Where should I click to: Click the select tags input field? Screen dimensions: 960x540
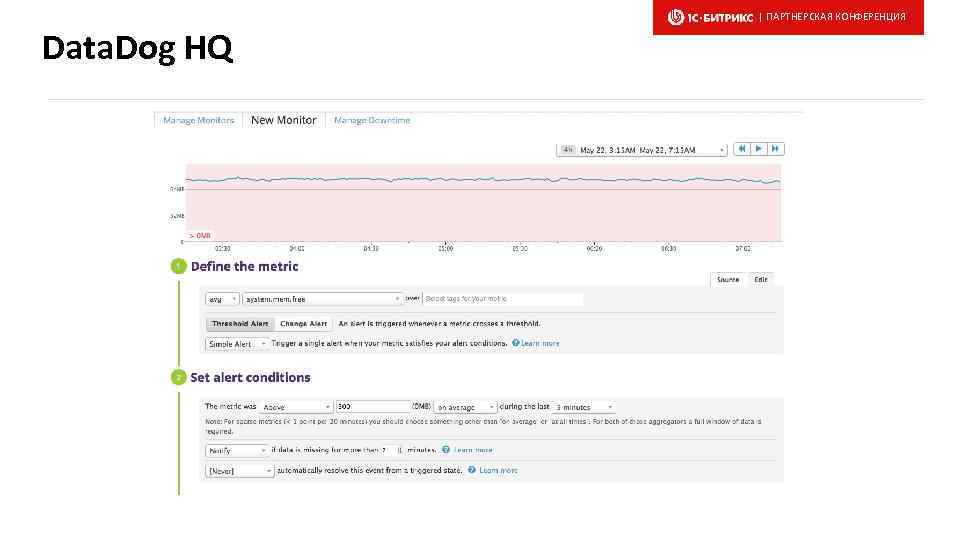click(x=503, y=299)
